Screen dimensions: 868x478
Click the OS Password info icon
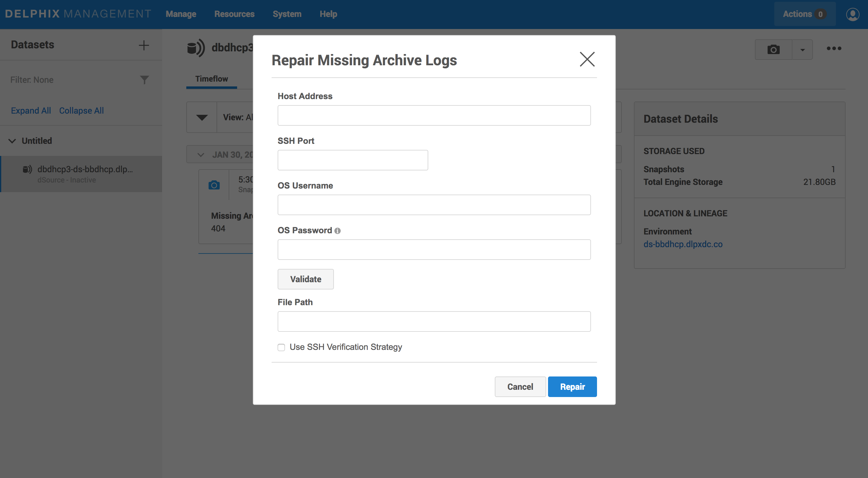(337, 231)
